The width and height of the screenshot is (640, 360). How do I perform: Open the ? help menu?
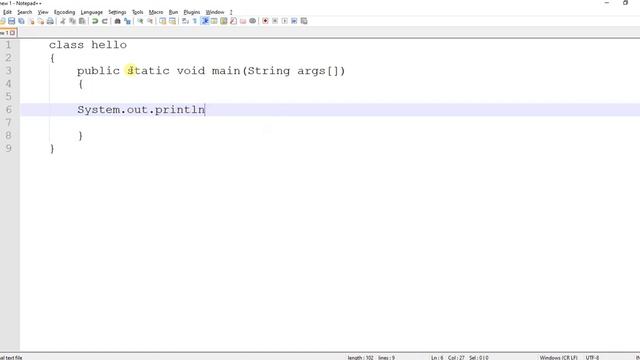(231, 12)
